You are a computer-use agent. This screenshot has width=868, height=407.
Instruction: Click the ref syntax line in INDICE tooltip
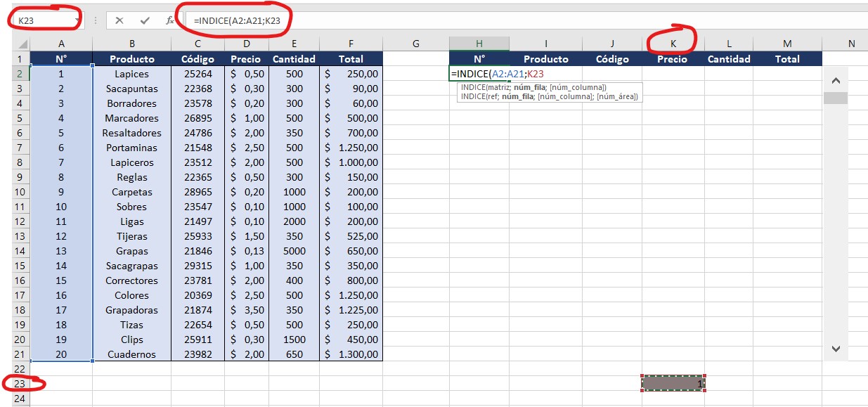tap(549, 96)
